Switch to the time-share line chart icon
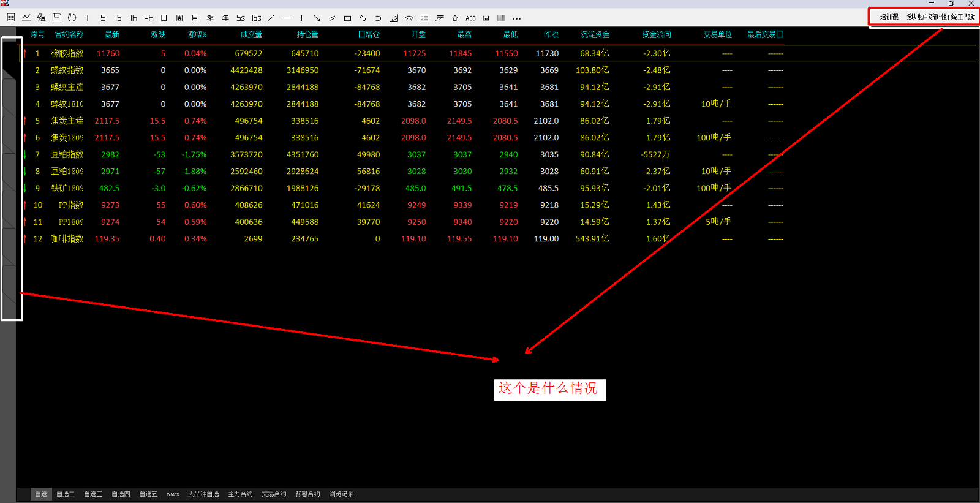980x503 pixels. 26,18
